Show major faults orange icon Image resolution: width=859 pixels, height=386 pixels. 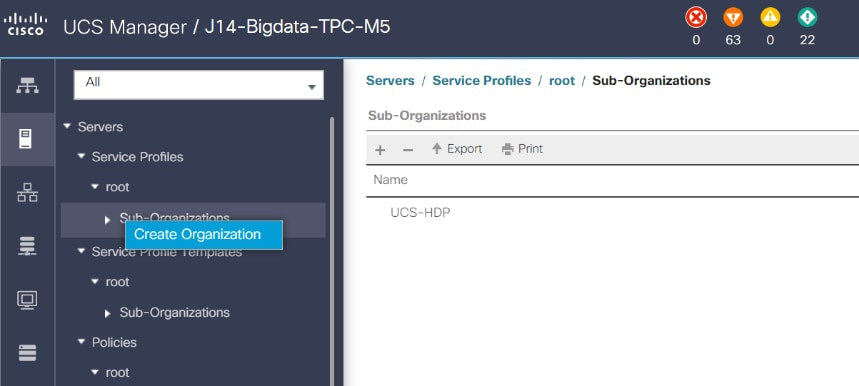point(733,18)
